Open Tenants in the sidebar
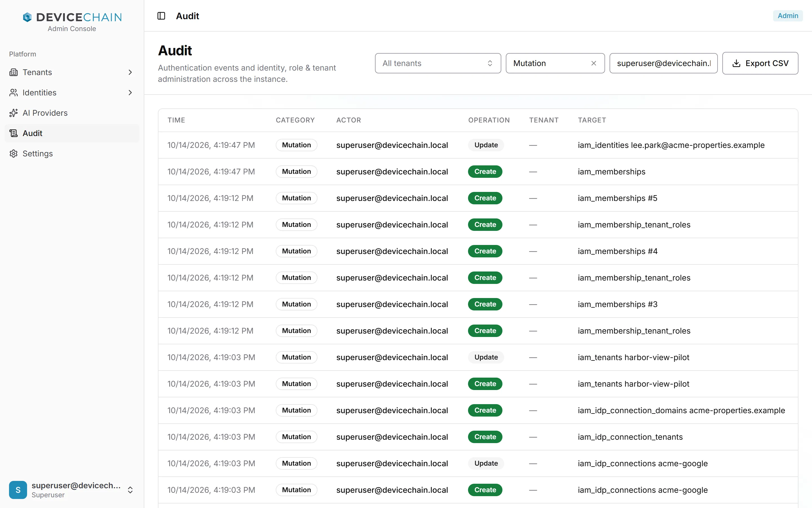Image resolution: width=812 pixels, height=508 pixels. click(x=72, y=72)
